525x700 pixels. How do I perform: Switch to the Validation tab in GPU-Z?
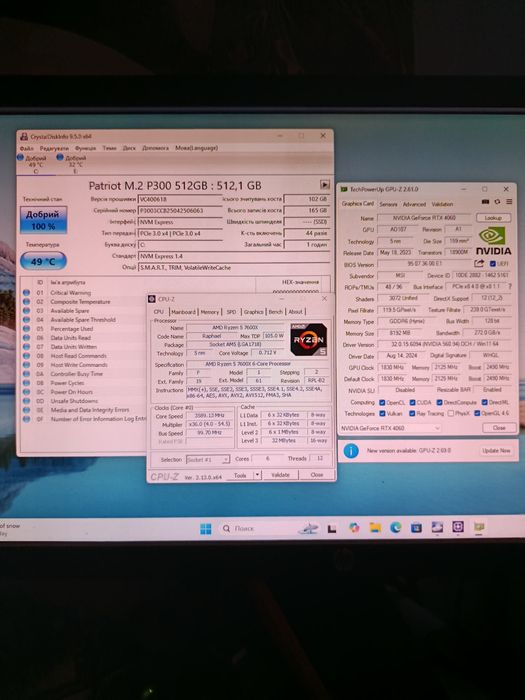point(442,204)
